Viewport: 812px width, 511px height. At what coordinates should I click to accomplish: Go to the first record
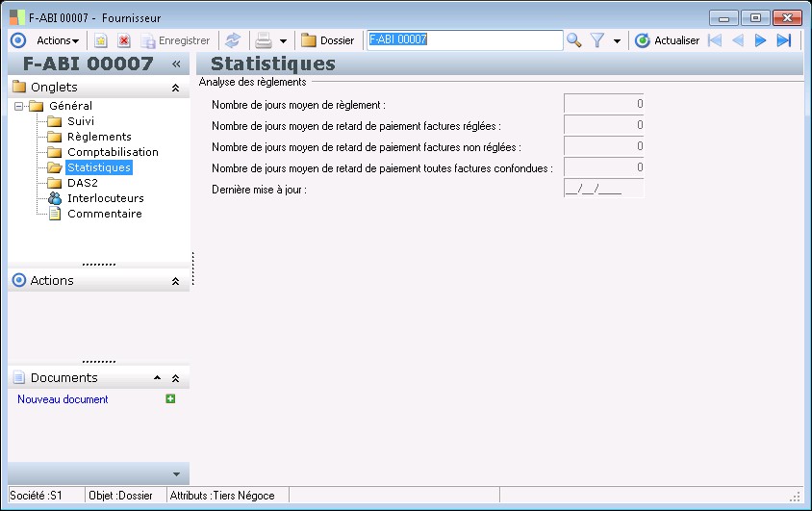[x=715, y=40]
